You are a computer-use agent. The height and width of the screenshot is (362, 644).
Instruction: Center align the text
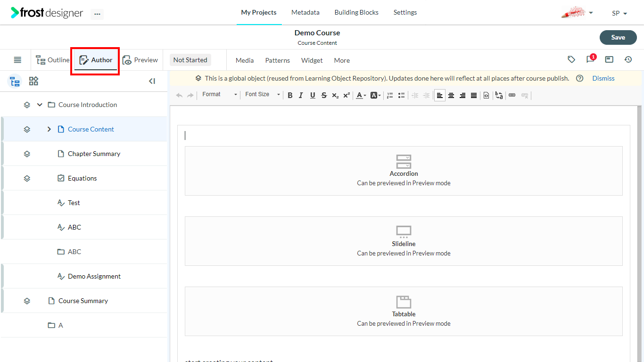(451, 95)
